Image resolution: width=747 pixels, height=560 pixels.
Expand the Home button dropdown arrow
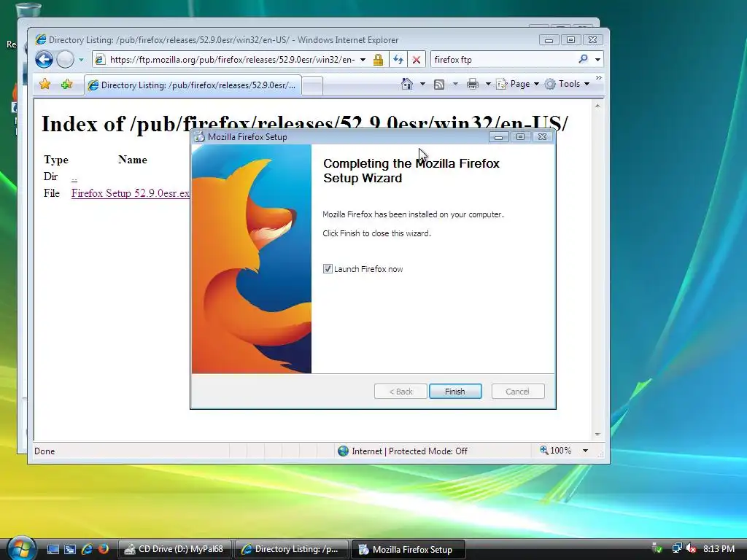coord(422,84)
